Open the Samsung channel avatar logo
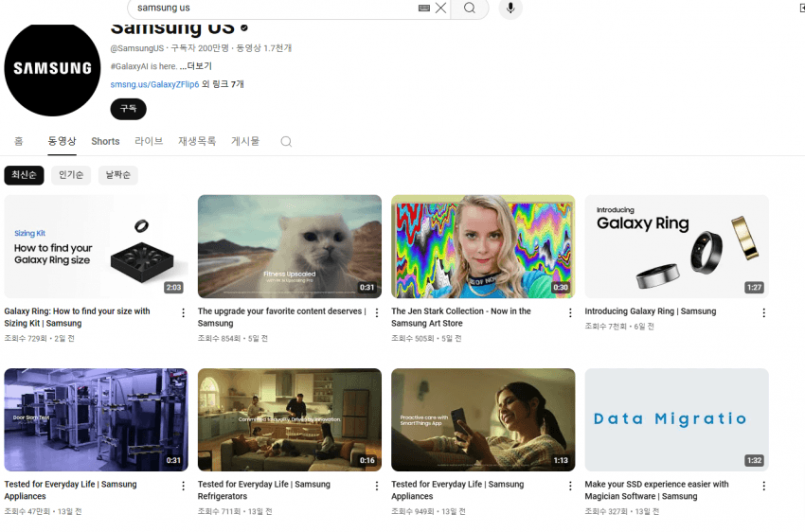 (x=52, y=69)
